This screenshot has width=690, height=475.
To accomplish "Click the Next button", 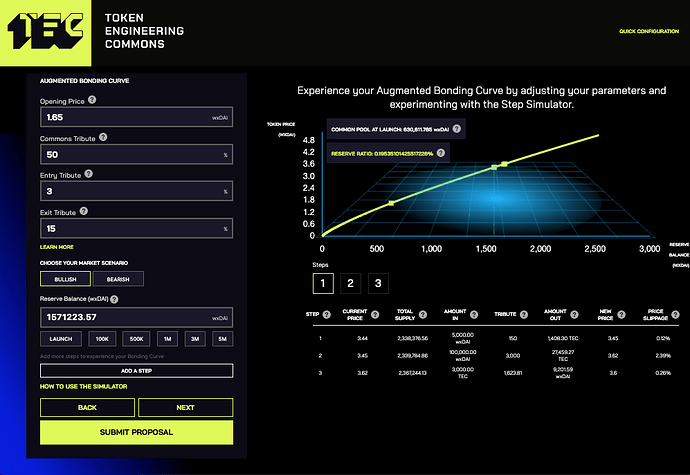I will point(185,408).
